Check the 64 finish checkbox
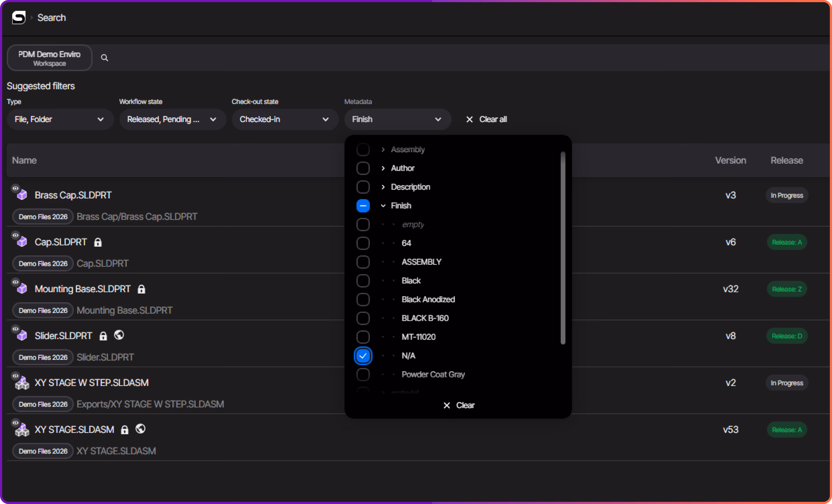Screen dimensions: 832x504 (x=363, y=243)
